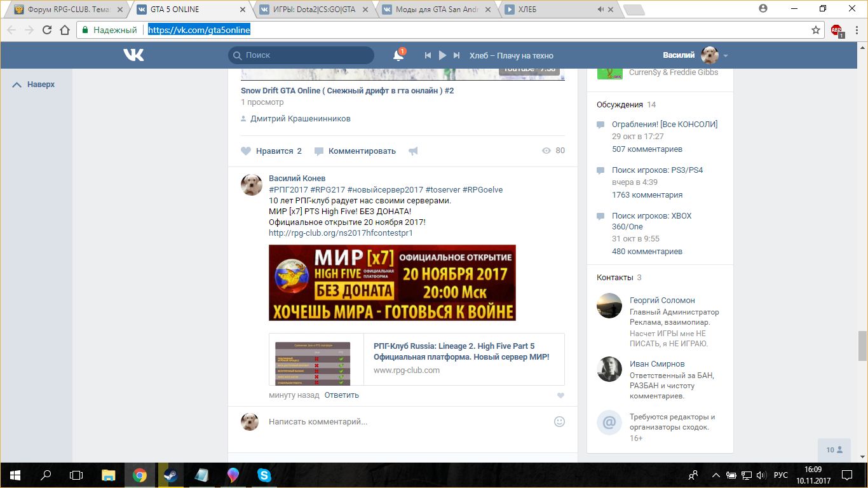The width and height of the screenshot is (868, 488).
Task: Click the VK logo in header
Action: pos(133,55)
